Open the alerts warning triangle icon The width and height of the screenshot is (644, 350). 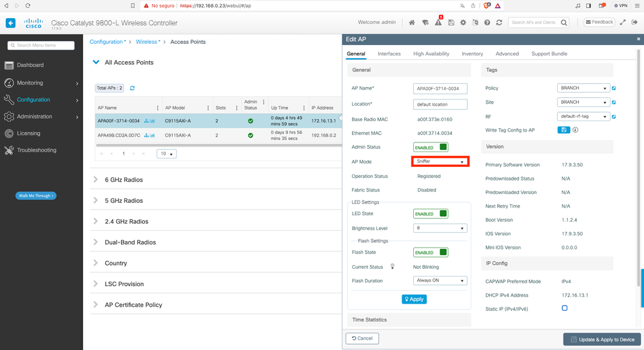(x=438, y=23)
